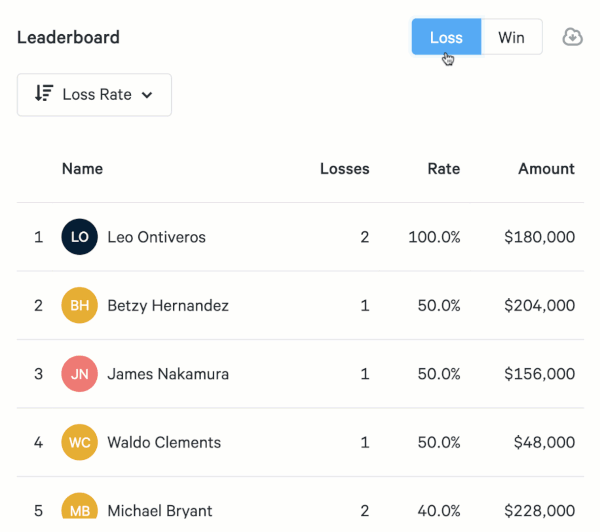Select the Loss toggle option
The width and height of the screenshot is (600, 532).
click(x=446, y=38)
